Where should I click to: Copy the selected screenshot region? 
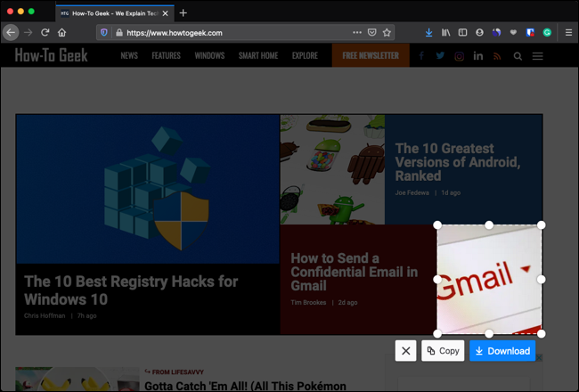pos(443,351)
